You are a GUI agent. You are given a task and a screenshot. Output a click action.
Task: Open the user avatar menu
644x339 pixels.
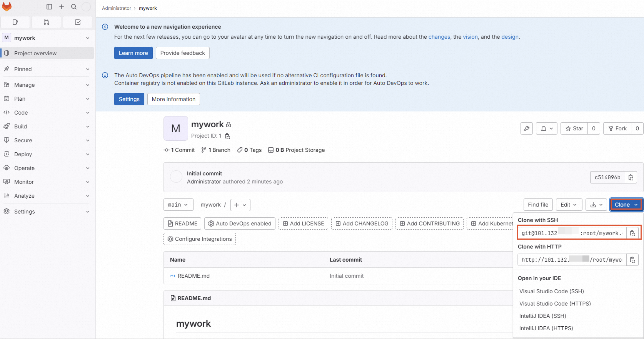tap(86, 7)
